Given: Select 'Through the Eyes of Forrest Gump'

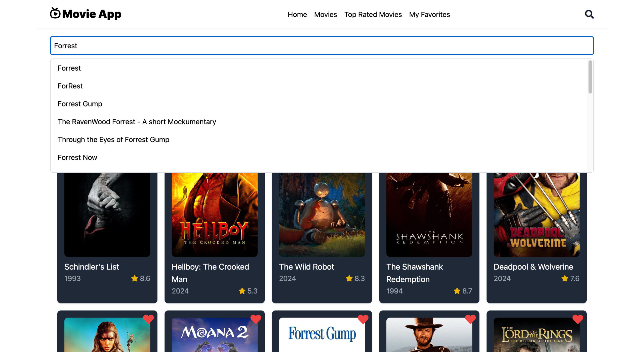Looking at the screenshot, I should tap(319, 139).
